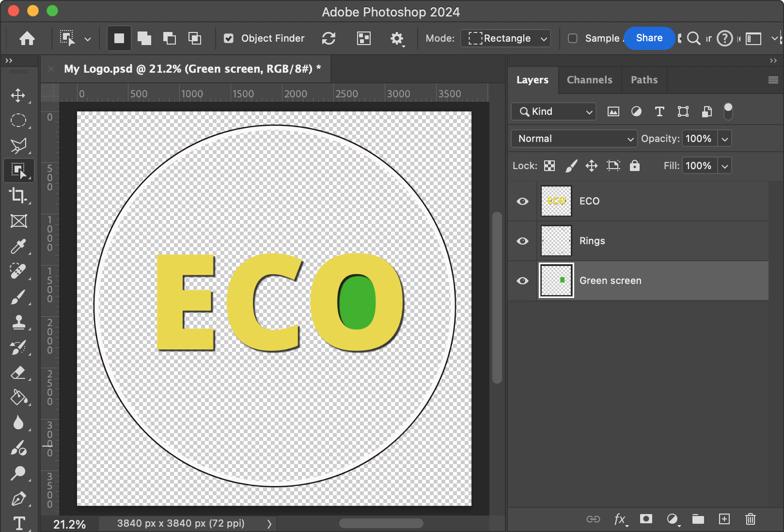
Task: Select the Eraser tool
Action: coord(18,373)
